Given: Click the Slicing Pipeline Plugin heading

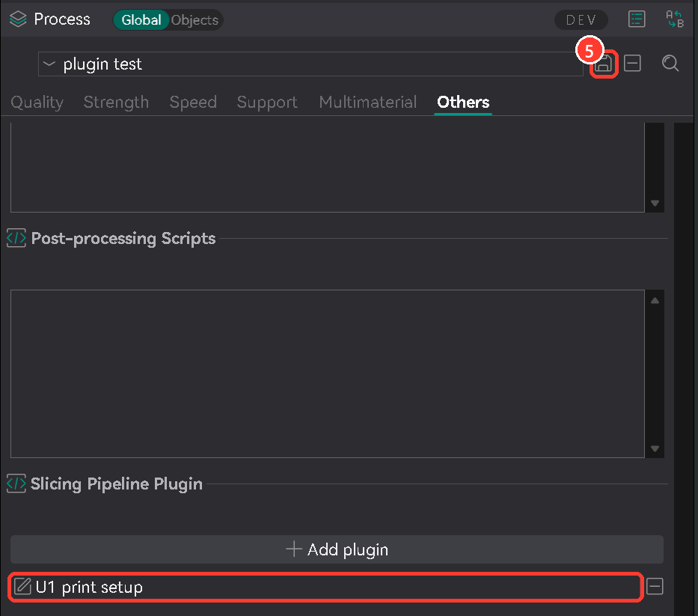Looking at the screenshot, I should pyautogui.click(x=117, y=484).
